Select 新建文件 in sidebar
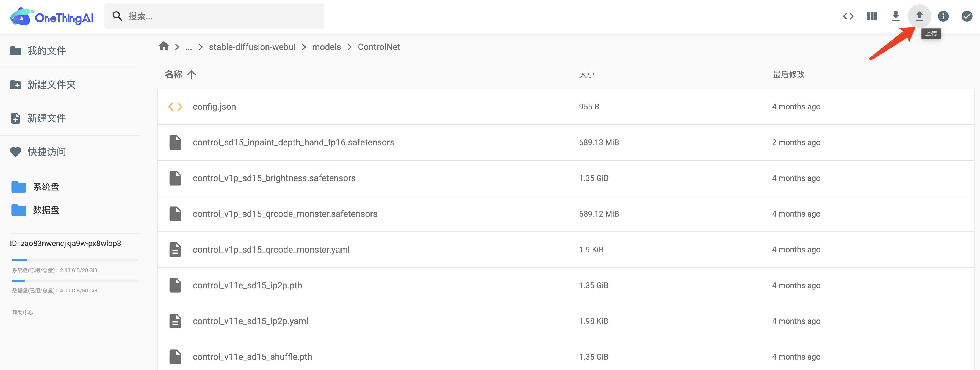This screenshot has width=980, height=370. click(46, 118)
